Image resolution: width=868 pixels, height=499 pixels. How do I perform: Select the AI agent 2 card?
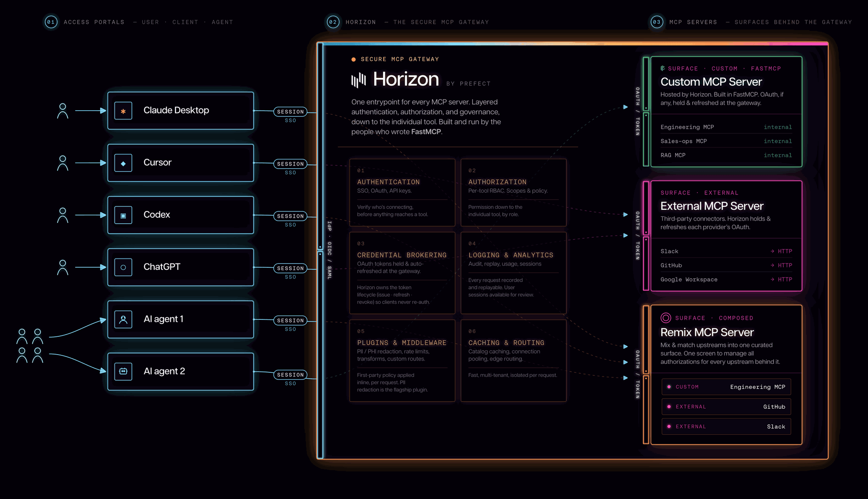click(181, 371)
